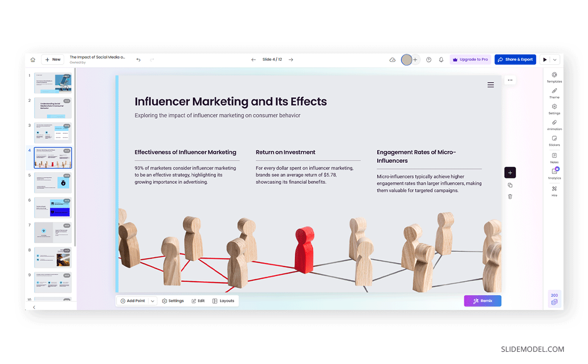Undo the last action
This screenshot has height=364, width=588.
139,60
